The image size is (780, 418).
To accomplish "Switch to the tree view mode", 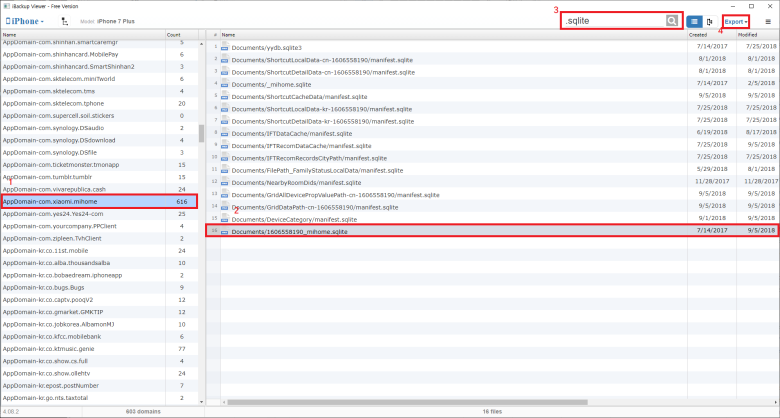I will coord(710,21).
